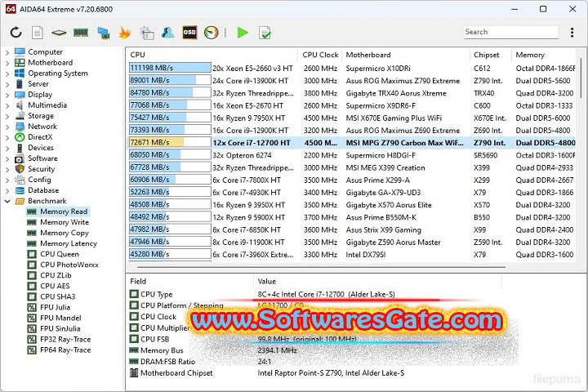Expand the Storage tree node

click(7, 116)
